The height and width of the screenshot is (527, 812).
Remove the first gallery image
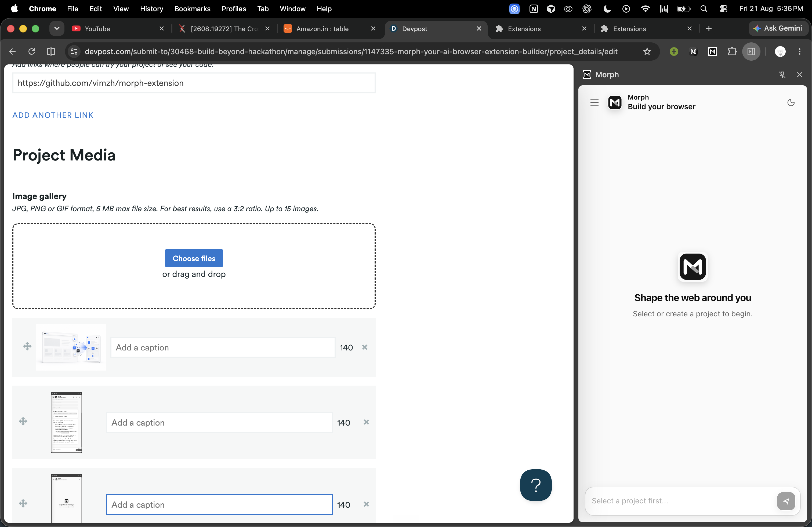365,347
